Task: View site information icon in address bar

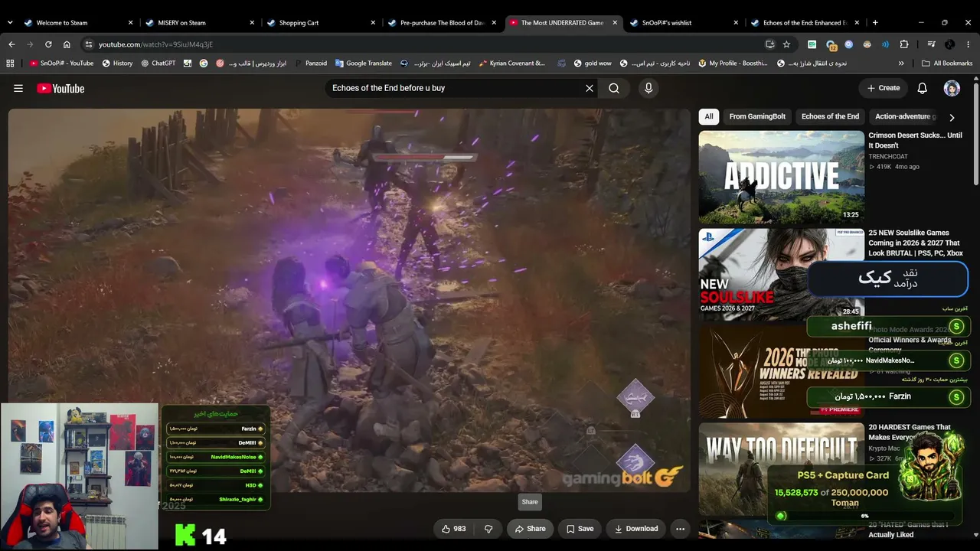Action: (x=89, y=44)
